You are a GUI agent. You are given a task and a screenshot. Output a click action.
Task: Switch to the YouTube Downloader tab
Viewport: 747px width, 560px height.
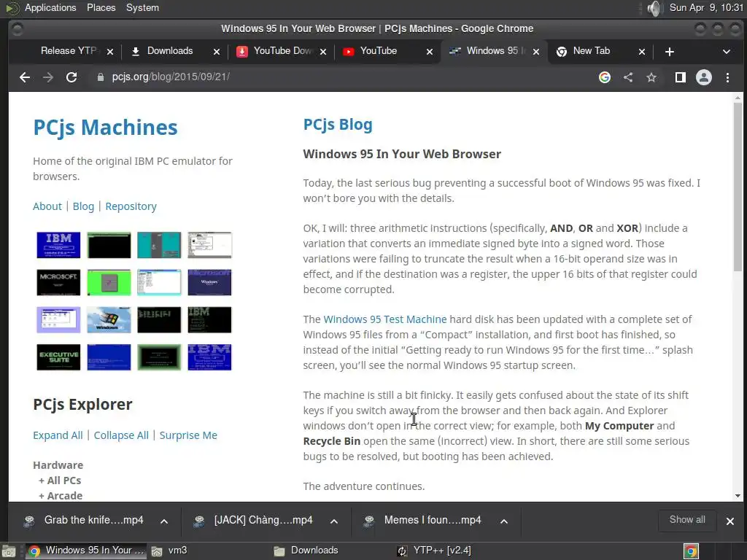click(282, 51)
